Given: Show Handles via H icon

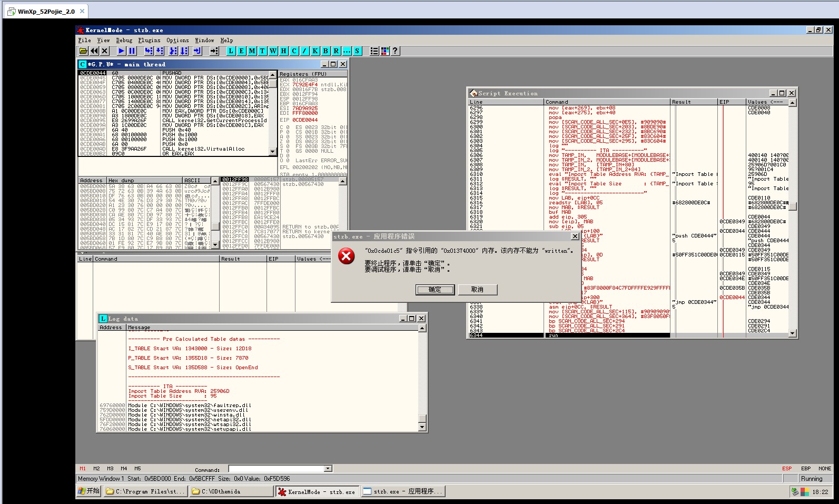Looking at the screenshot, I should point(284,51).
